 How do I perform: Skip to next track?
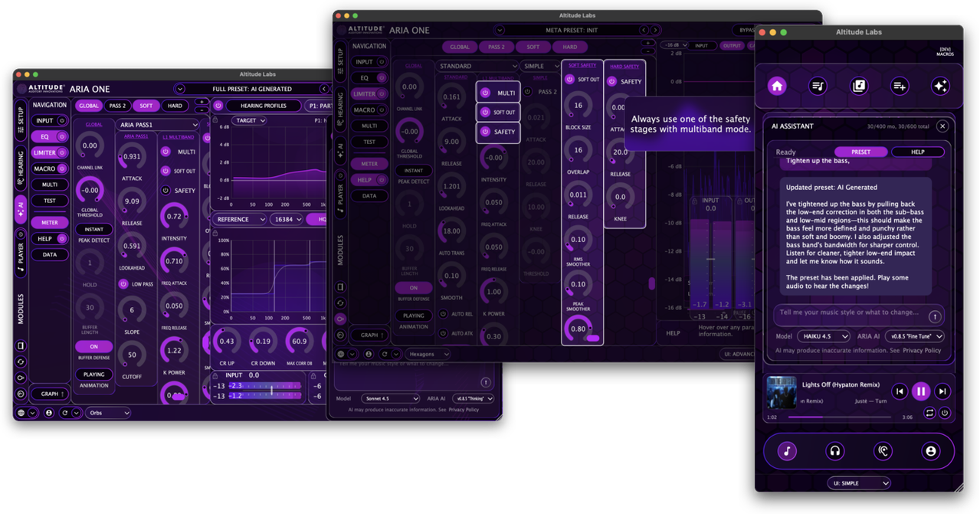point(942,391)
